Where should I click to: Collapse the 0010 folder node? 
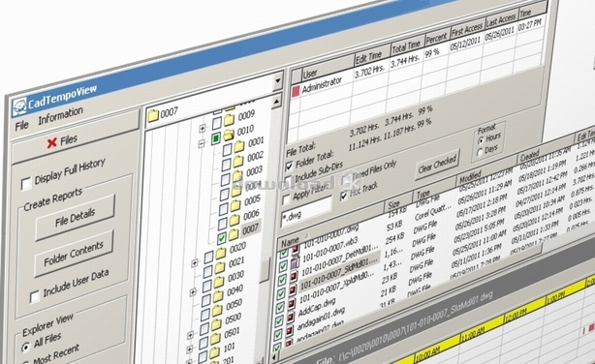[x=202, y=143]
